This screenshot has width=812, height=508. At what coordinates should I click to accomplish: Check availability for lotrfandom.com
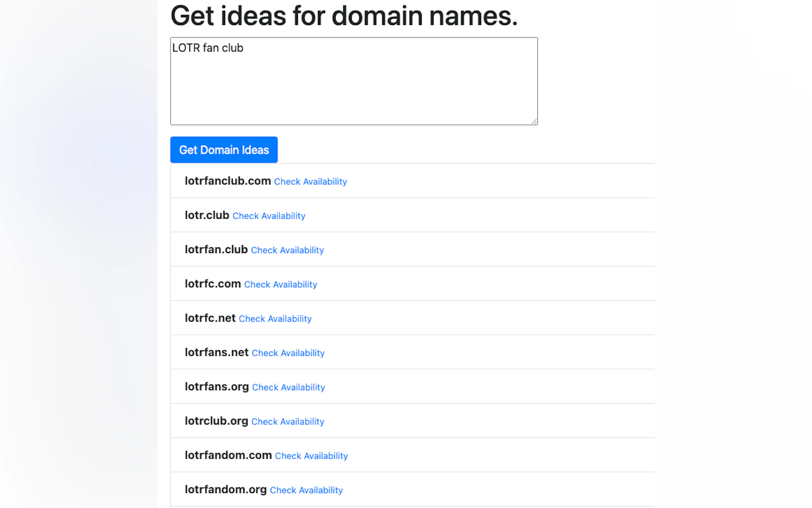(311, 456)
